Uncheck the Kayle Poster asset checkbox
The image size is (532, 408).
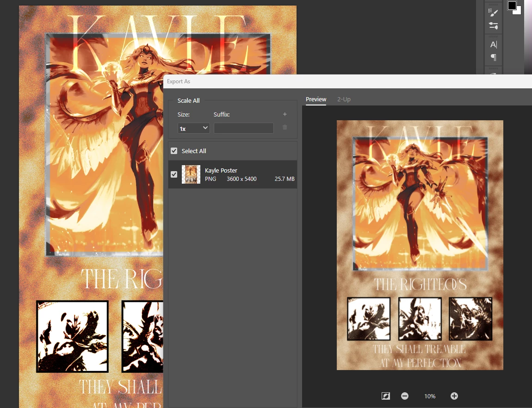[x=174, y=174]
